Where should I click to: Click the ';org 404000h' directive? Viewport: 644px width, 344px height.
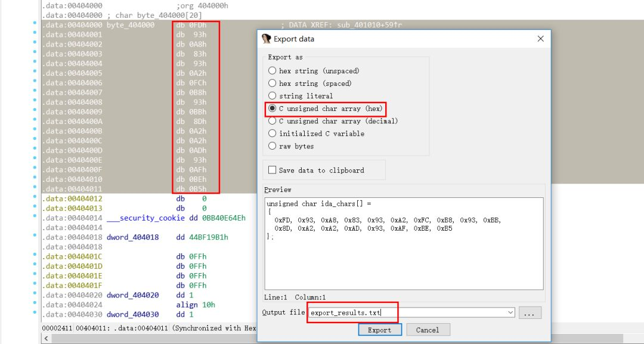[202, 6]
